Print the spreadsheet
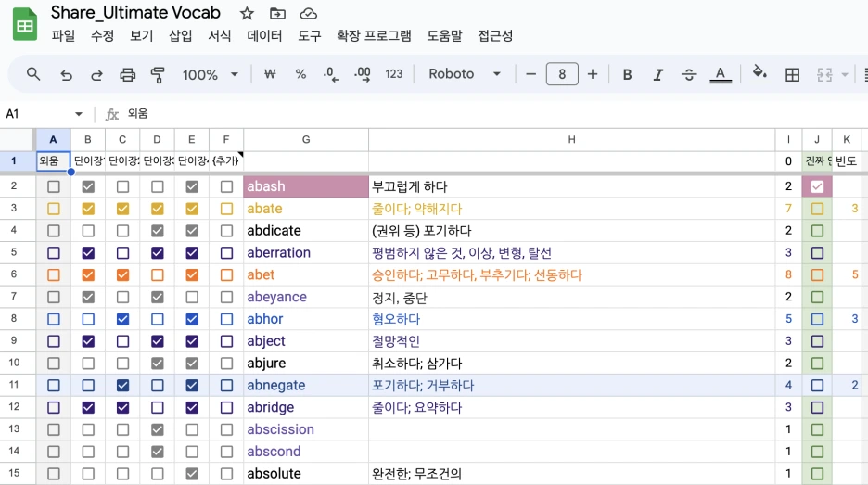Viewport: 868px width, 485px height. coord(127,74)
